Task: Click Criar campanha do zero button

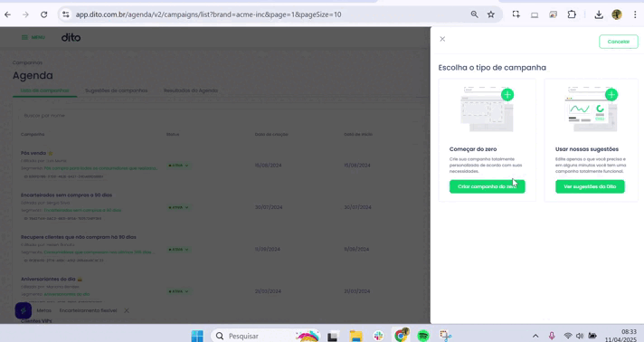Action: 488,186
